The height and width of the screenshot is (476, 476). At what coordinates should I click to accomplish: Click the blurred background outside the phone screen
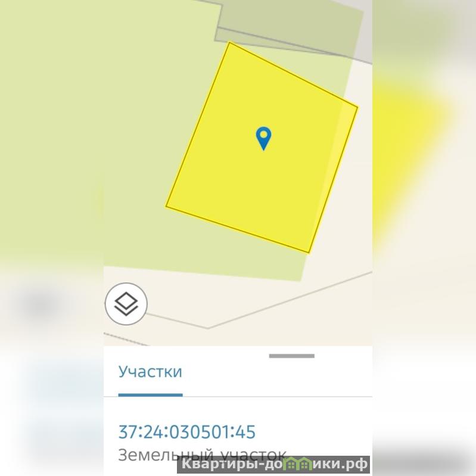coord(52,182)
